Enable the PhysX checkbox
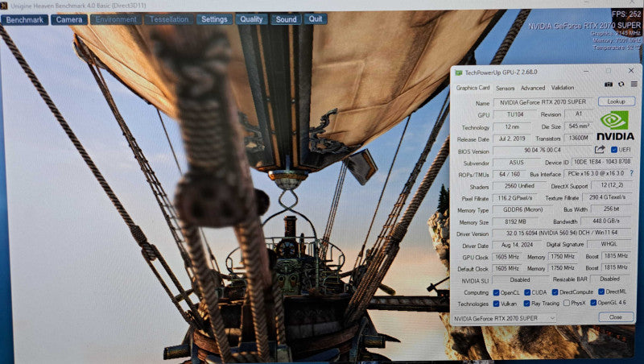 click(567, 303)
